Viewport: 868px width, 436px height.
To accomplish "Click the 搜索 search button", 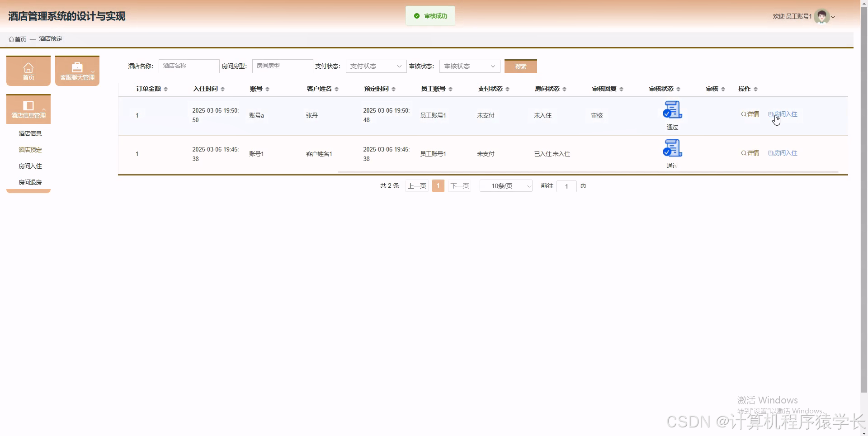I will click(520, 66).
